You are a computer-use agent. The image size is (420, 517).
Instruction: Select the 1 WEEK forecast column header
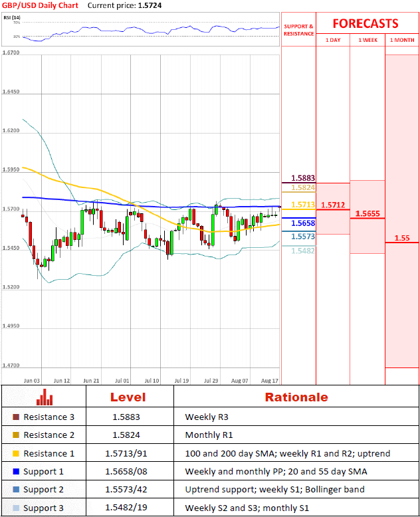pyautogui.click(x=368, y=40)
